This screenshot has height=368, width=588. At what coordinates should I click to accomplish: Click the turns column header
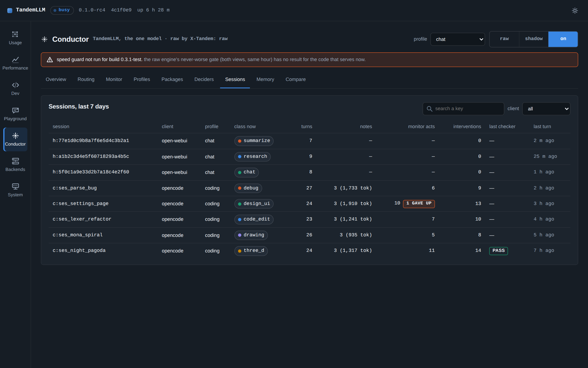point(307,126)
